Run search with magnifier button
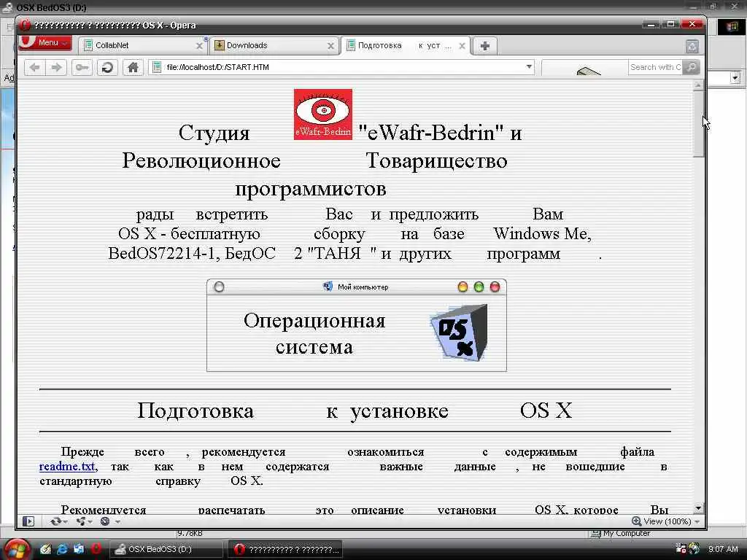The image size is (747, 560). click(x=691, y=67)
